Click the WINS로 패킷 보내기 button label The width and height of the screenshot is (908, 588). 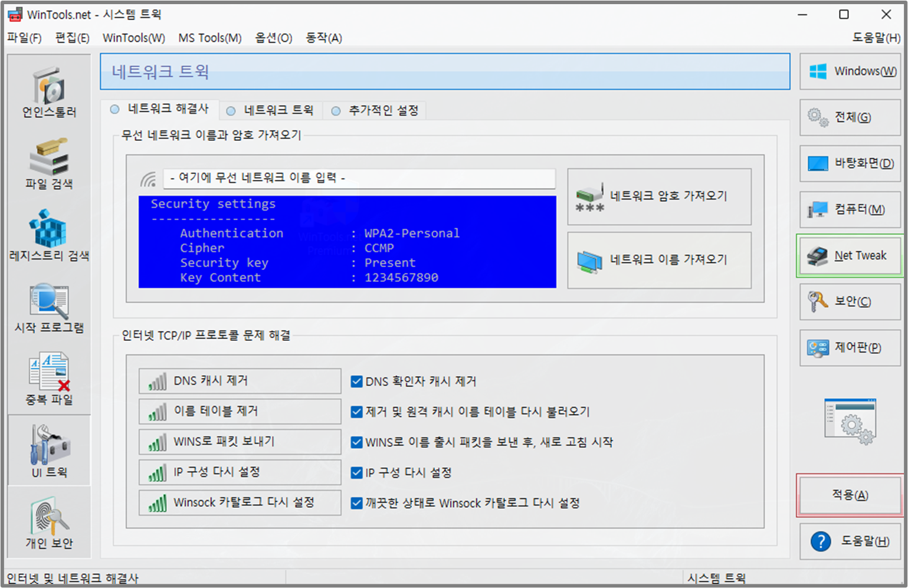pos(224,442)
